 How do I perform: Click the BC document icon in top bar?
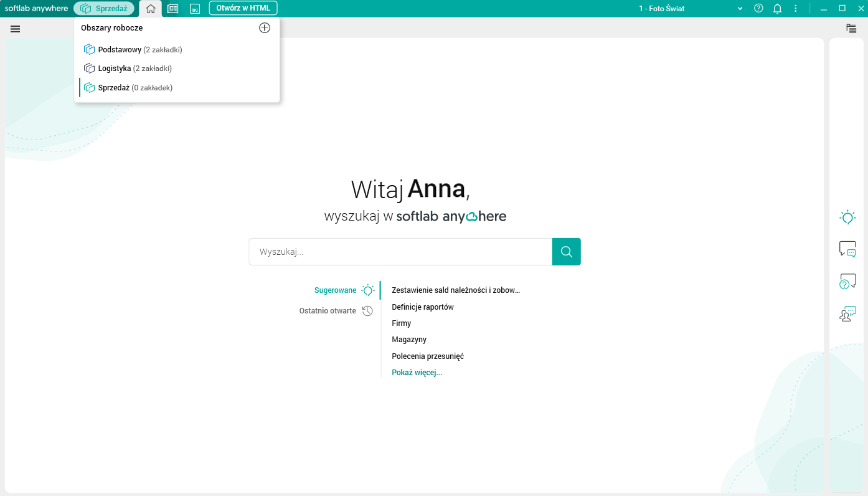pos(195,9)
